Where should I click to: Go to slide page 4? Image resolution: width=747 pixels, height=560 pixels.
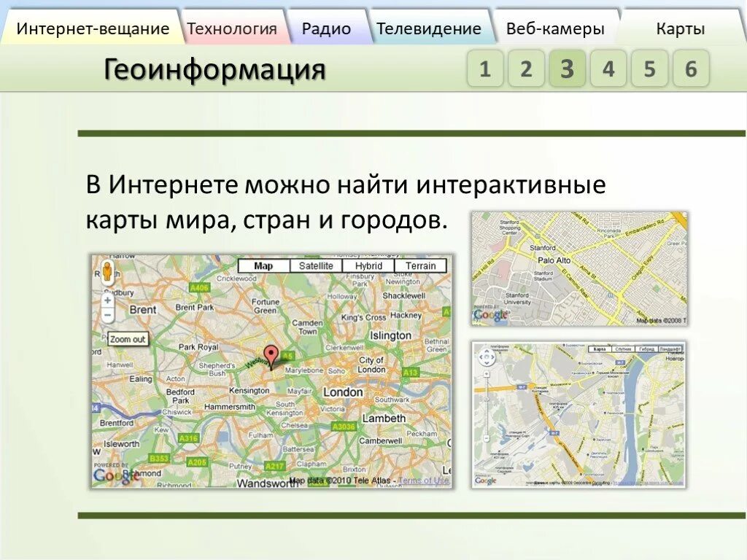[608, 69]
